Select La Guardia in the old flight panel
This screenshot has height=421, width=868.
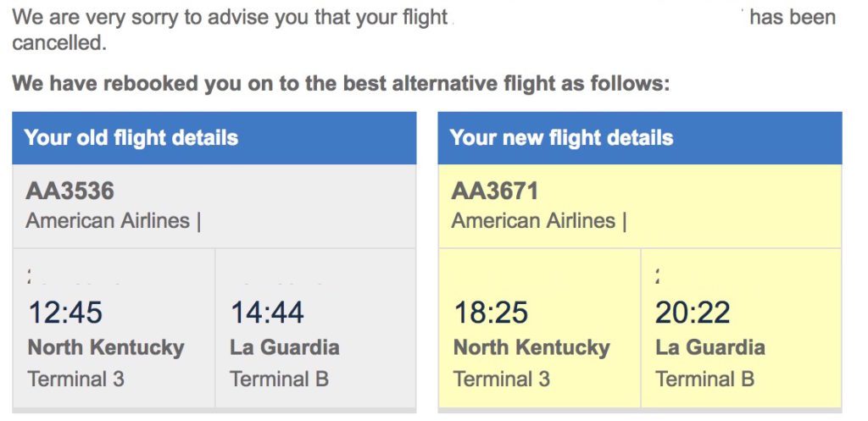point(285,347)
